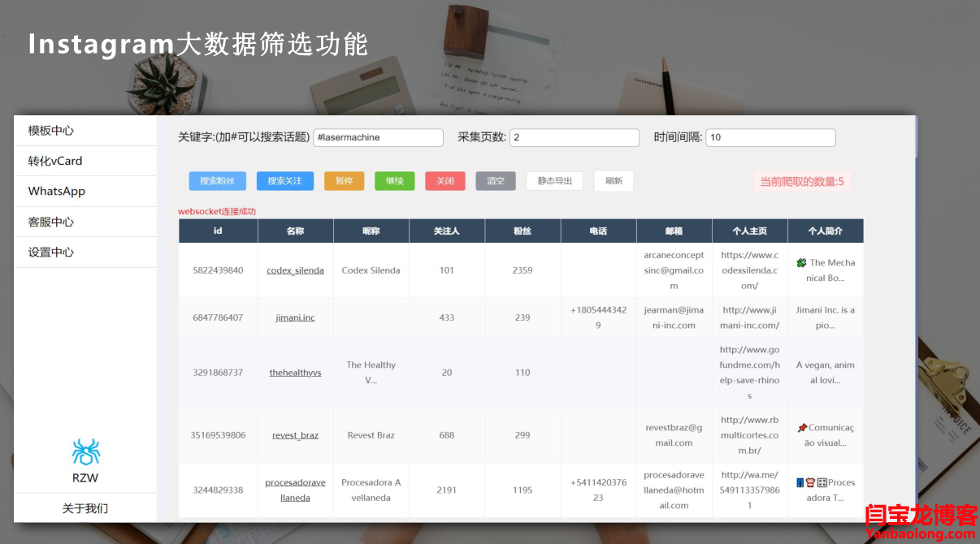Click the green 继续 button

pos(394,181)
